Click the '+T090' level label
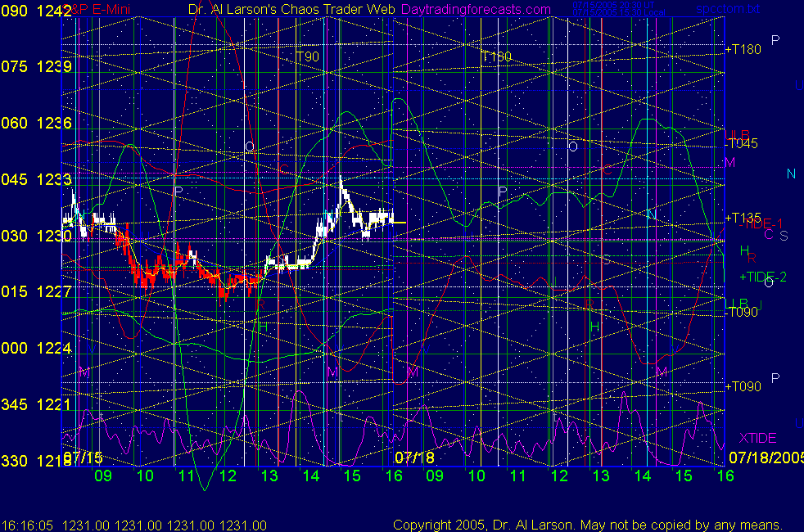 tap(743, 386)
